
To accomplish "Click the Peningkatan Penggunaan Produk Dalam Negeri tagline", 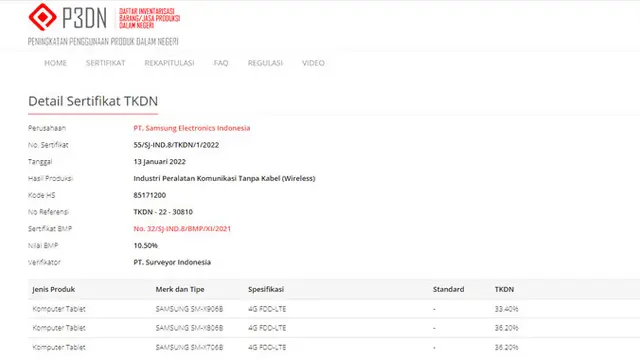I will click(x=103, y=42).
